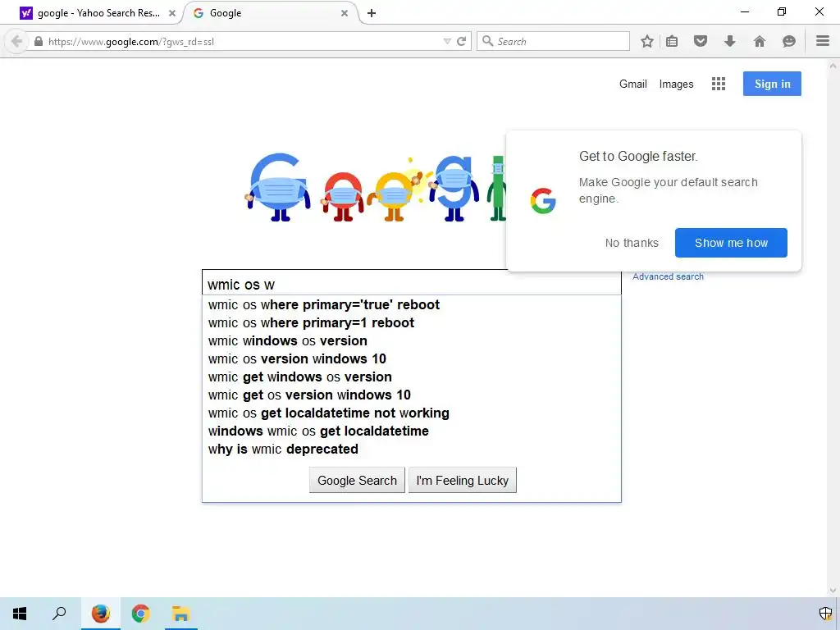This screenshot has width=840, height=630.
Task: Focus the browser toolbar Search box
Action: coord(553,41)
